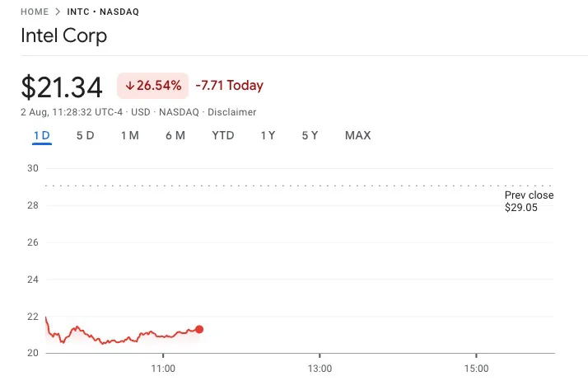Open the Disclaimer link

(x=231, y=112)
